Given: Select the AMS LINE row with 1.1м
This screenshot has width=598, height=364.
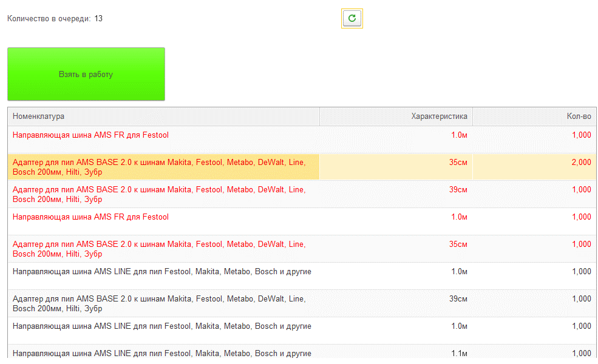Looking at the screenshot, I should point(162,353).
